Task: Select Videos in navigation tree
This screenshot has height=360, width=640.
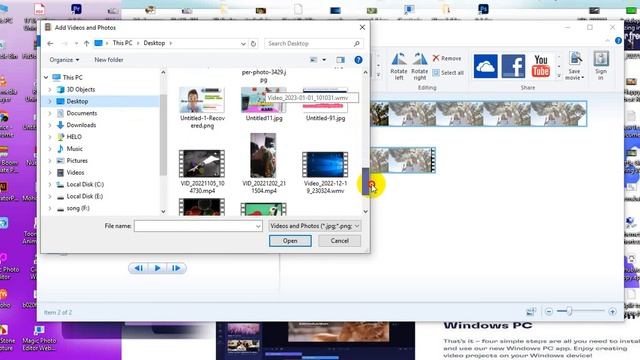Action: 75,173
